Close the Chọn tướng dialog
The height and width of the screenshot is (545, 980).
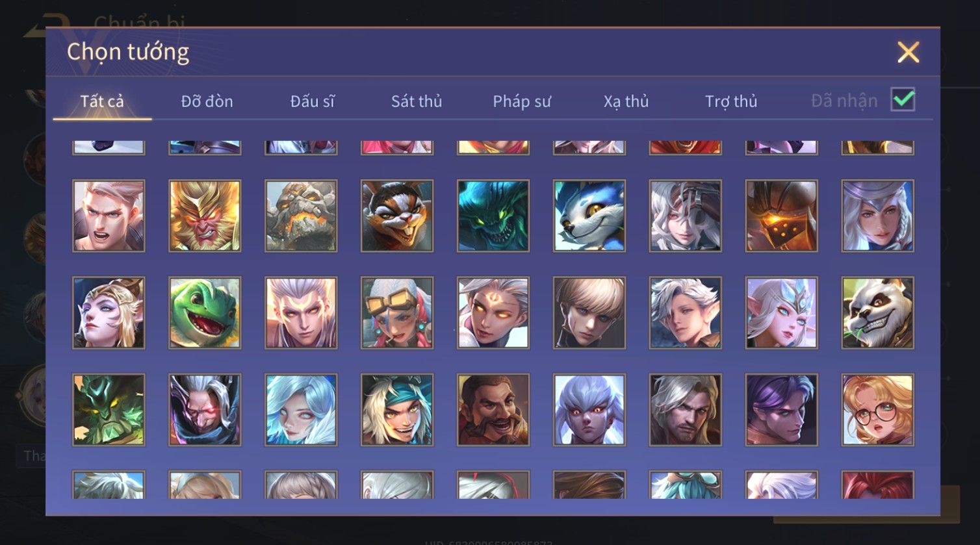(908, 52)
